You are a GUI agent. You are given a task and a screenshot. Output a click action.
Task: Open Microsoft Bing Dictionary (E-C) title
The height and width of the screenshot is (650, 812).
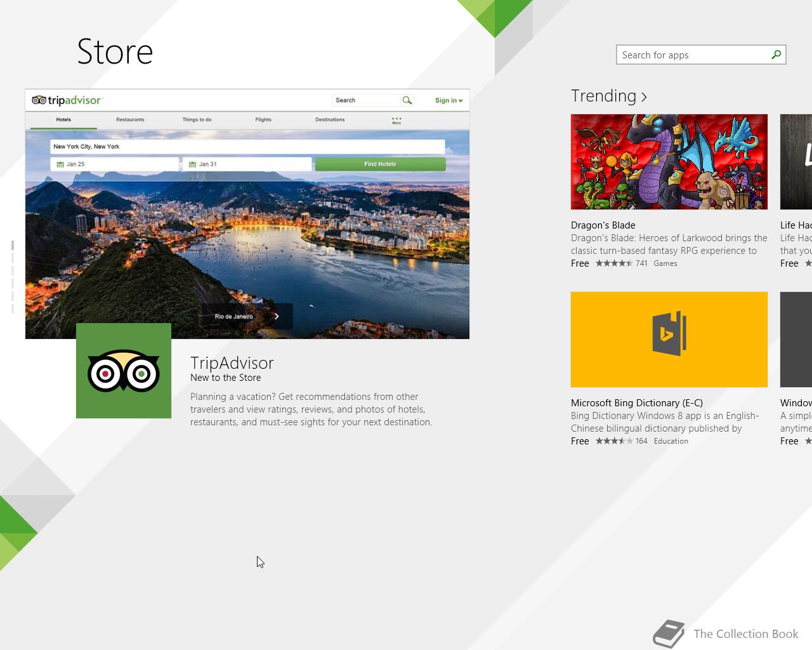(x=637, y=403)
